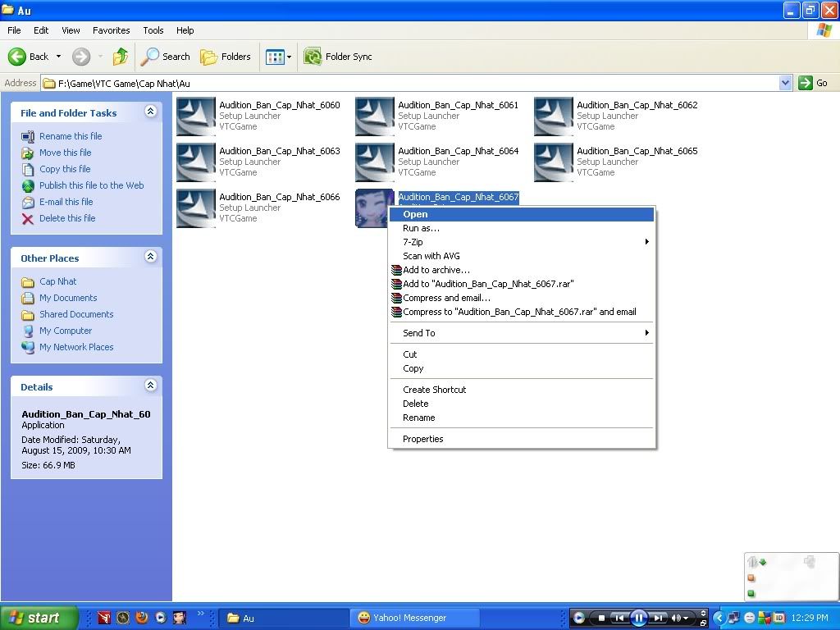Click Publish this file to the Web

tap(92, 185)
